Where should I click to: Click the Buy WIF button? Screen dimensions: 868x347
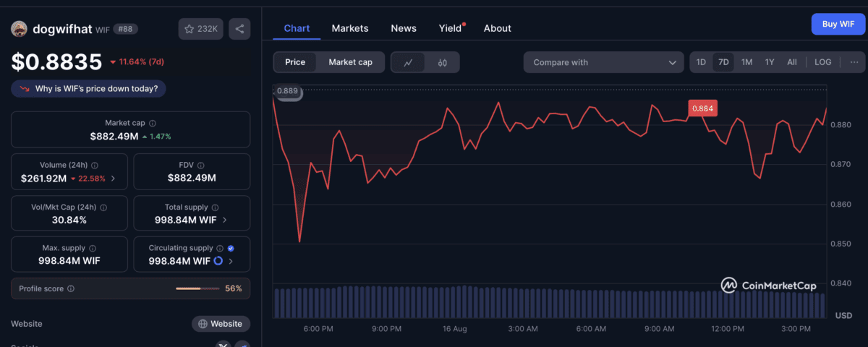838,24
